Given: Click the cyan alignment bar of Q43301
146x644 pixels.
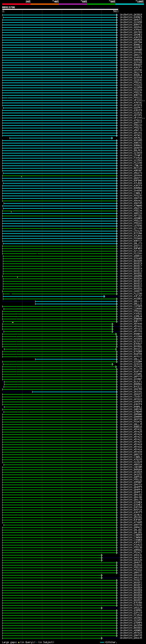Looking at the screenshot, I should [75, 392].
